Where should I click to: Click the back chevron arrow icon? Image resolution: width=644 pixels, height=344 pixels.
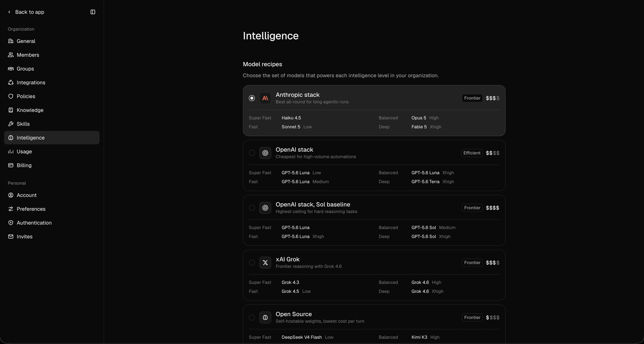9,12
